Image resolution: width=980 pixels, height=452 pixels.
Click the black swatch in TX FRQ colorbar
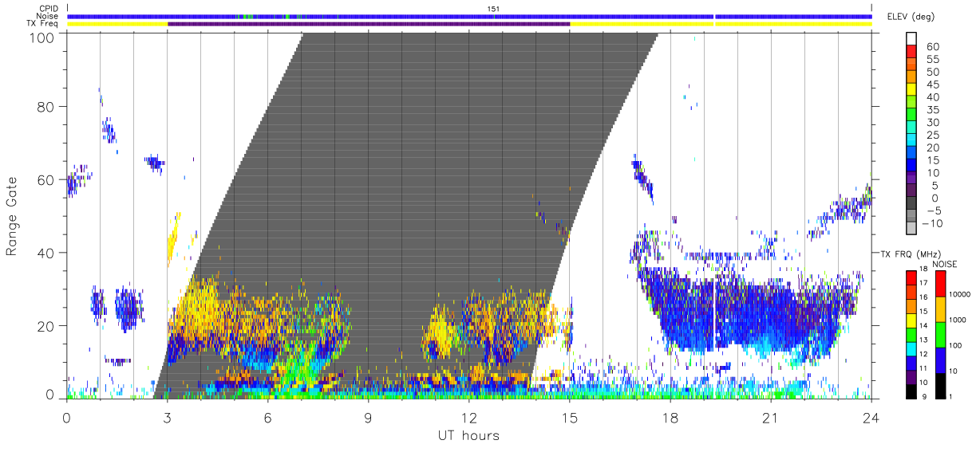(x=911, y=391)
